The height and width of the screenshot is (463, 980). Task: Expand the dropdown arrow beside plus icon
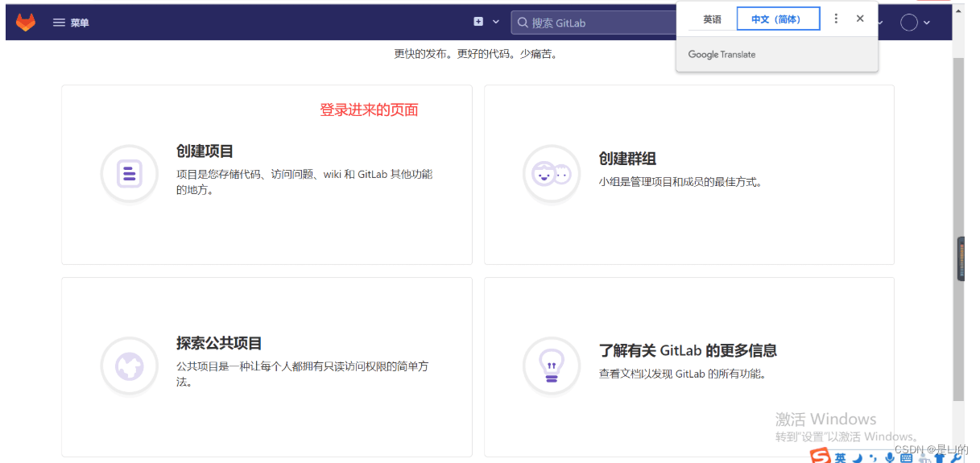[x=496, y=23]
